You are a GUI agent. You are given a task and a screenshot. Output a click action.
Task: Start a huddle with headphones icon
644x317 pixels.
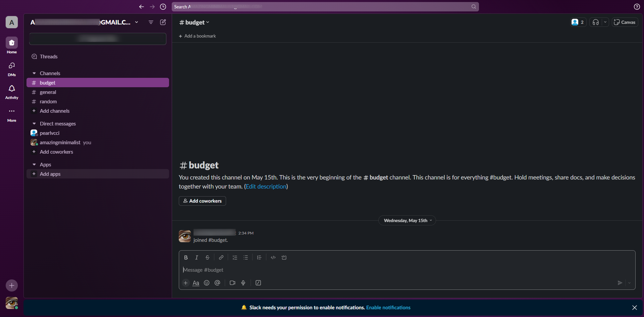[596, 22]
